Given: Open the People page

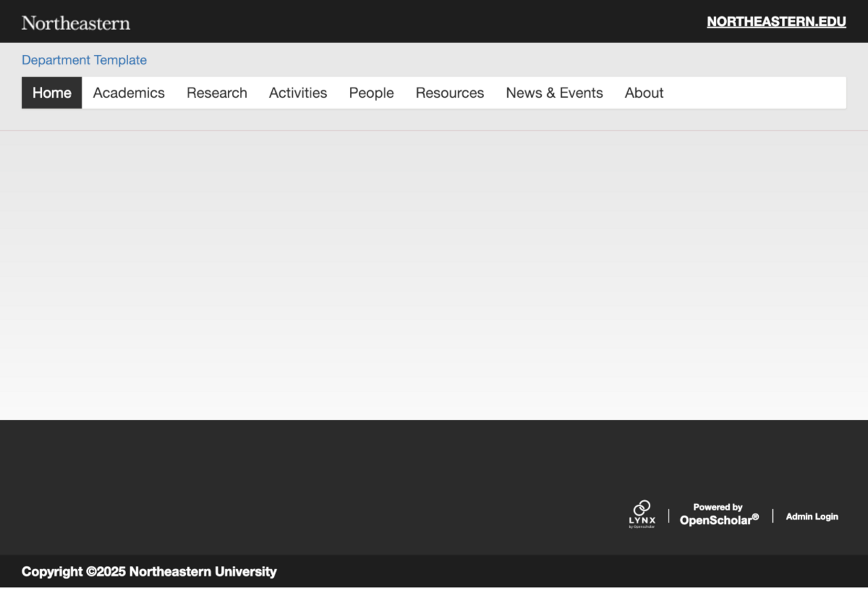Looking at the screenshot, I should click(371, 92).
